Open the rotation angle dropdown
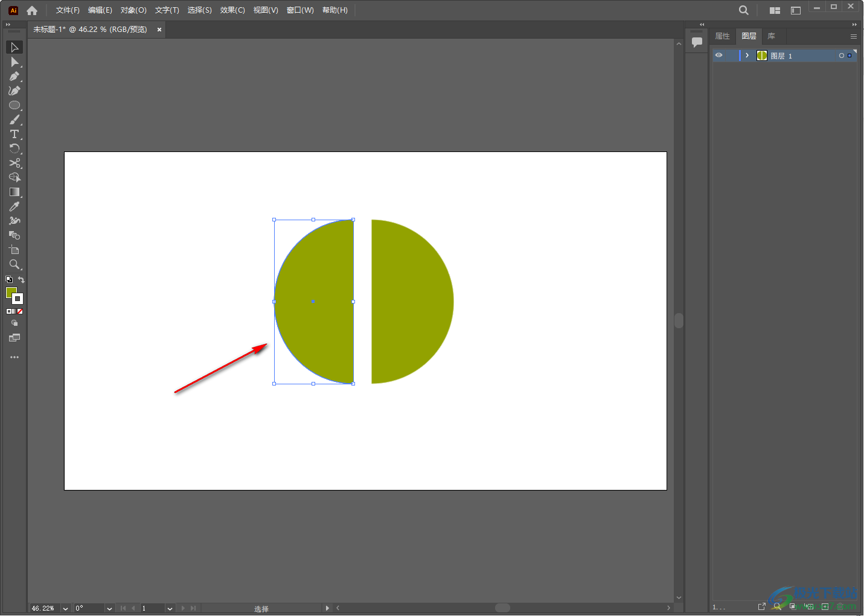Image resolution: width=864 pixels, height=616 pixels. tap(109, 609)
